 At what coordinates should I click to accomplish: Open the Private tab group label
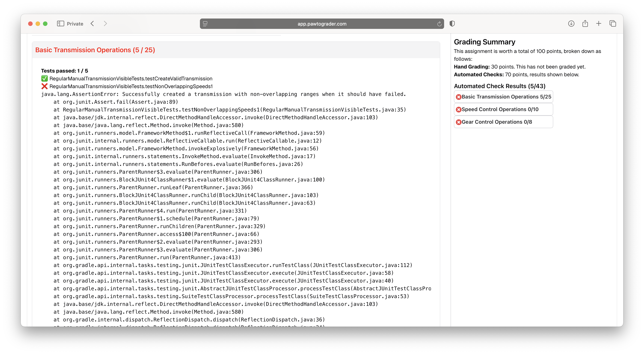75,24
